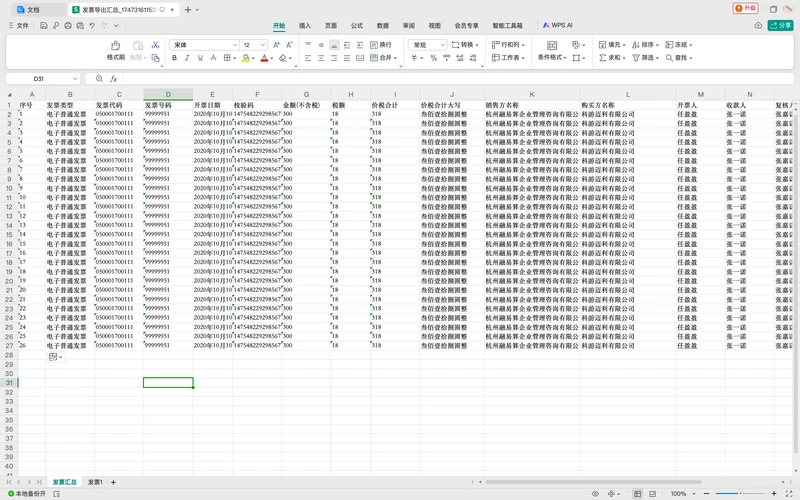Toggle Underline formatting
800x500 pixels.
(200, 58)
